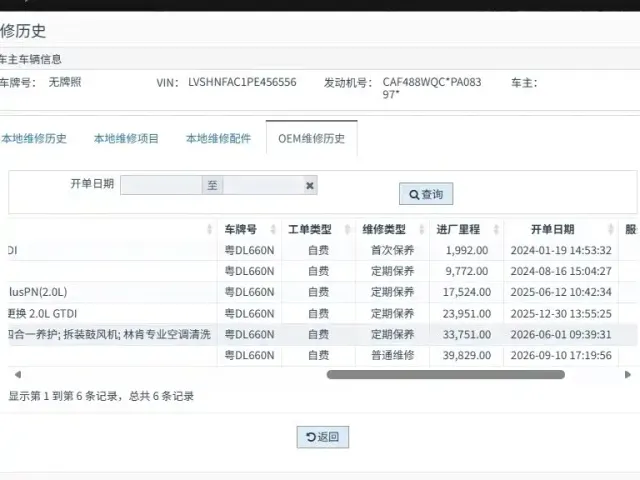Screen dimensions: 640x480
Task: Sort by the 开单日期 column arrows
Action: (611, 229)
